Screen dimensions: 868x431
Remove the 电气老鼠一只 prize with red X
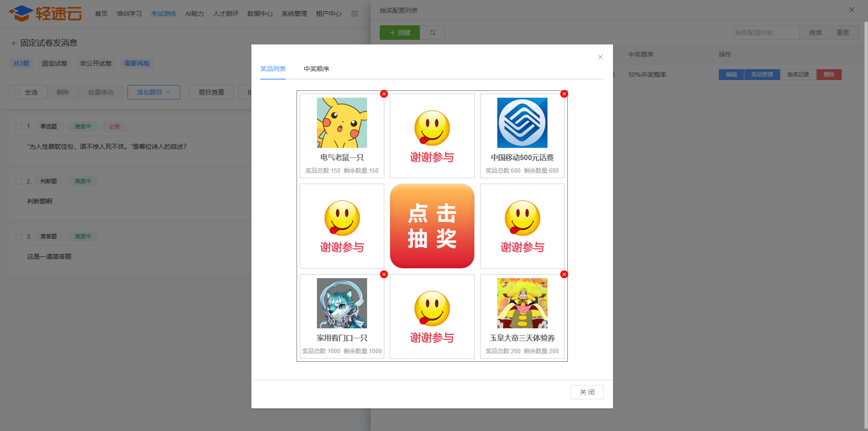click(x=384, y=94)
